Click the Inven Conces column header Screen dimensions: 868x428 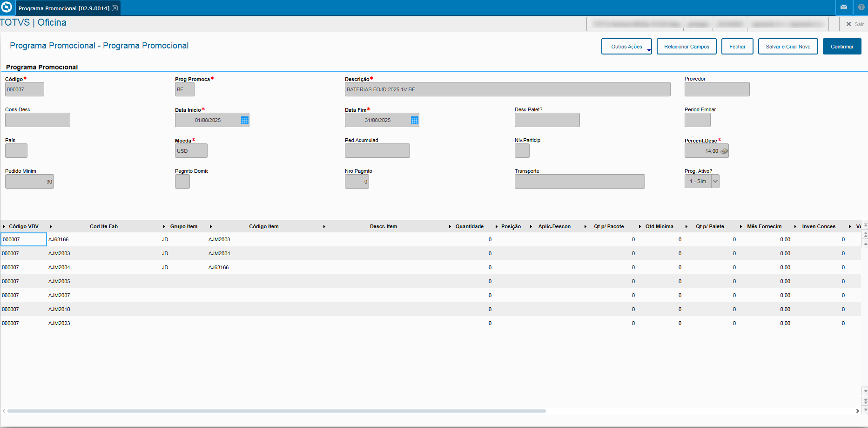tap(819, 226)
